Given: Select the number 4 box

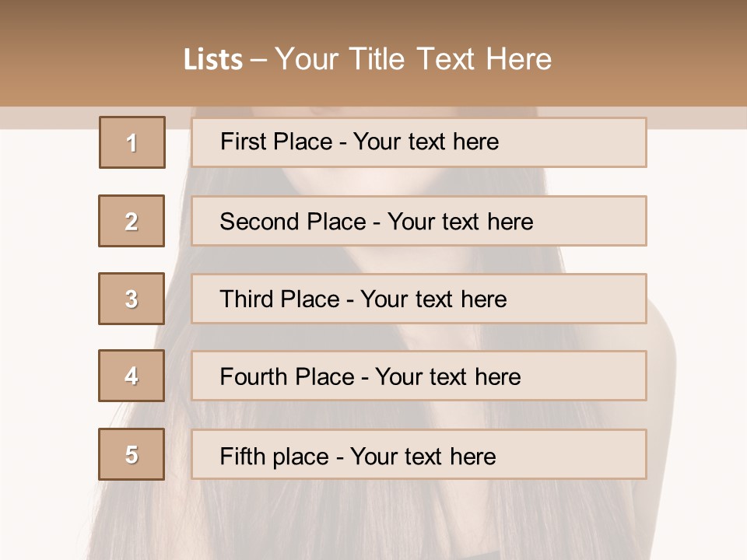Looking at the screenshot, I should point(132,376).
